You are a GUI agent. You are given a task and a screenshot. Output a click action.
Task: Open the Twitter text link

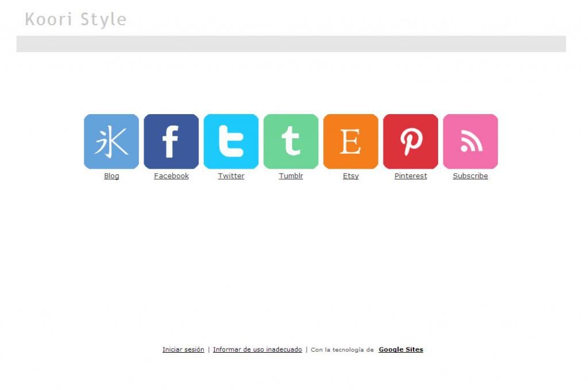[231, 176]
